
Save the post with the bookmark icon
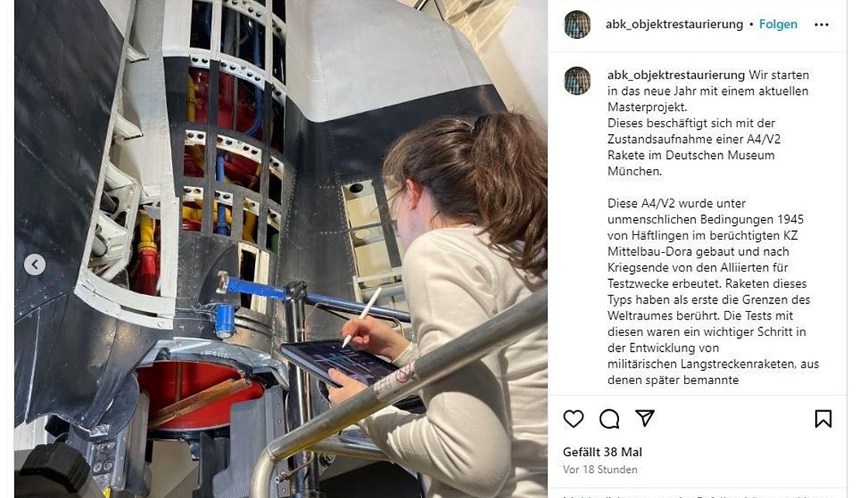pos(823,419)
